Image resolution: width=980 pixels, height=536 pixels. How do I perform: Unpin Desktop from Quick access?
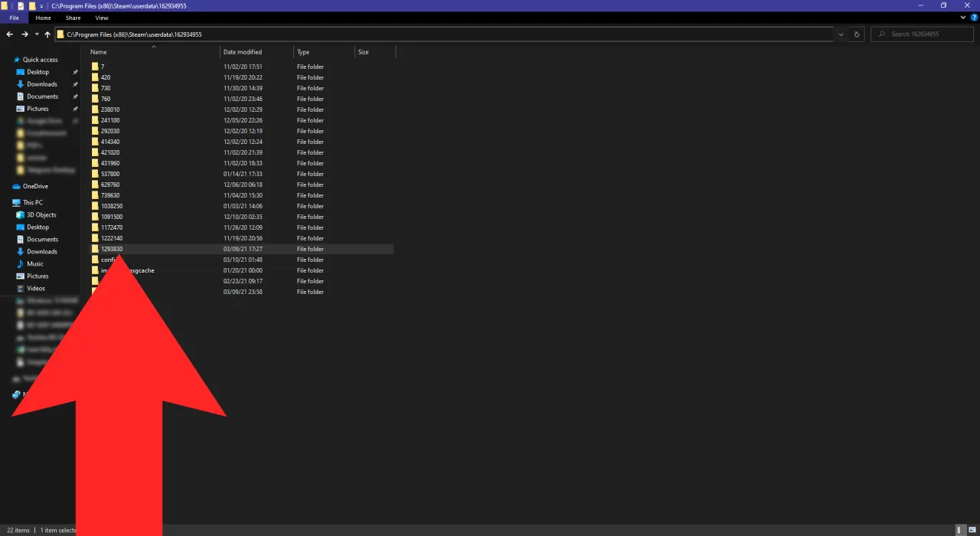tap(75, 71)
